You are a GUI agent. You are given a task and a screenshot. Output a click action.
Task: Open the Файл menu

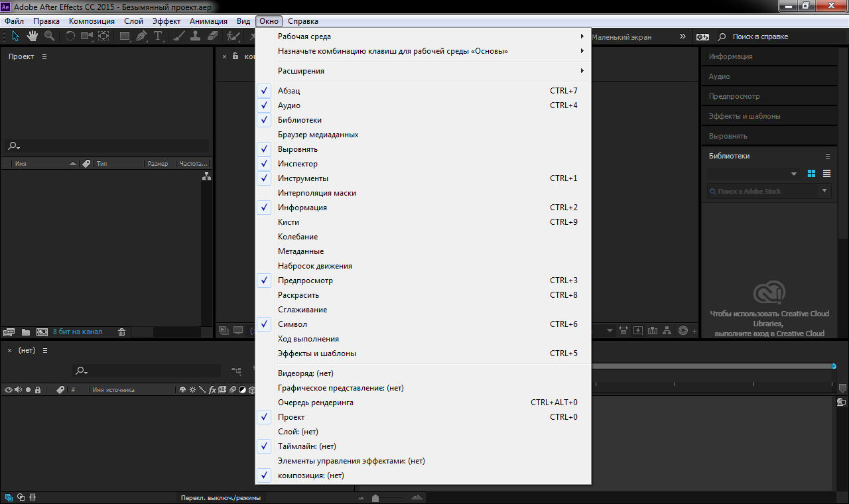(x=14, y=21)
